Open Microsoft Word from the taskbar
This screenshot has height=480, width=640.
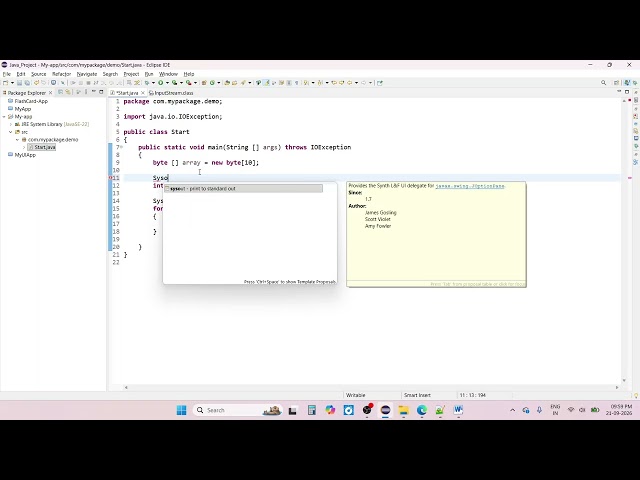click(x=458, y=410)
